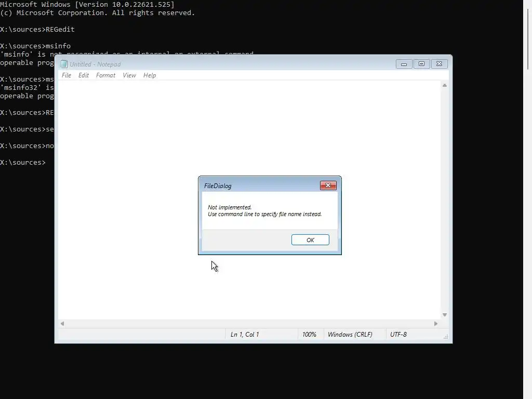Click the X:\sources>REGedit command line
This screenshot has width=532, height=399.
(37, 30)
